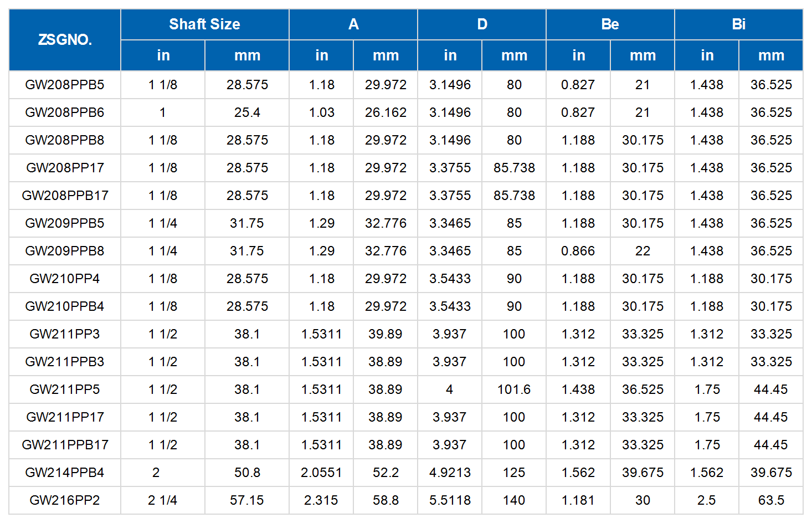Screen dimensions: 812x523
Task: Select the 44.45 Bi value in GW211PP17 row
Action: point(771,417)
